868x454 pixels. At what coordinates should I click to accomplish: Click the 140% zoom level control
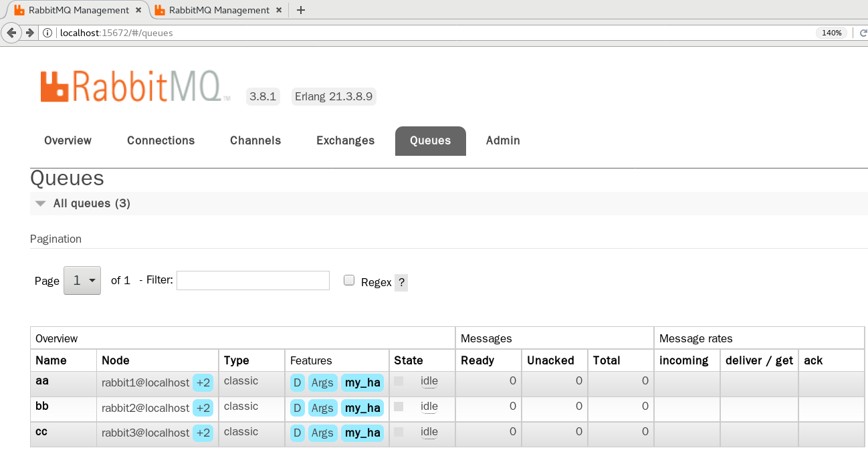click(x=831, y=32)
